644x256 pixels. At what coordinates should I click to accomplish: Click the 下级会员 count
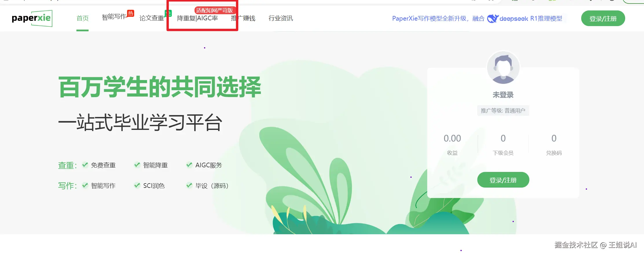coord(503,138)
